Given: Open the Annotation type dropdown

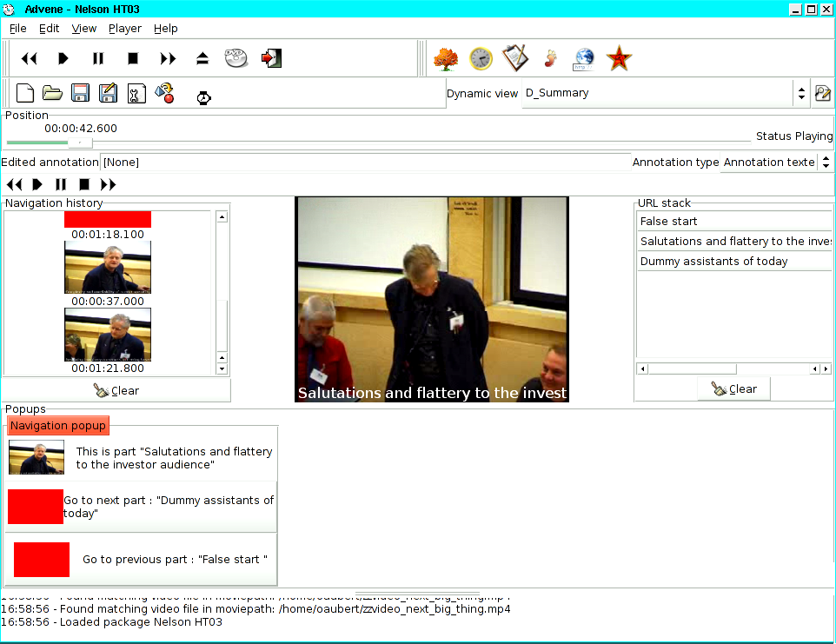Looking at the screenshot, I should (x=825, y=163).
